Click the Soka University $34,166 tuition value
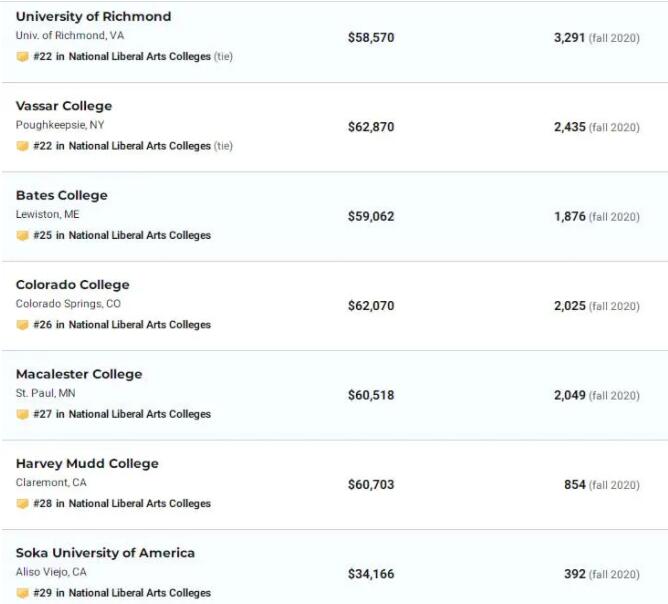 371,574
